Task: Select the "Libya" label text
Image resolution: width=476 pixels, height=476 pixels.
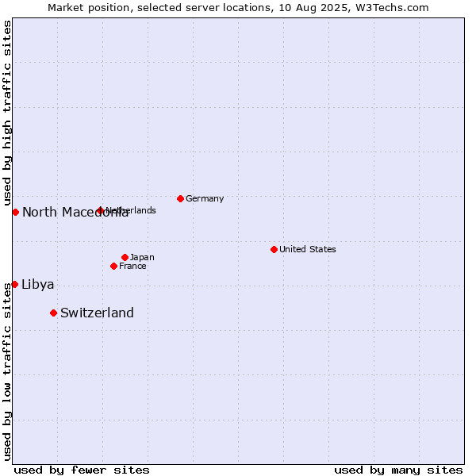Action: click(38, 285)
